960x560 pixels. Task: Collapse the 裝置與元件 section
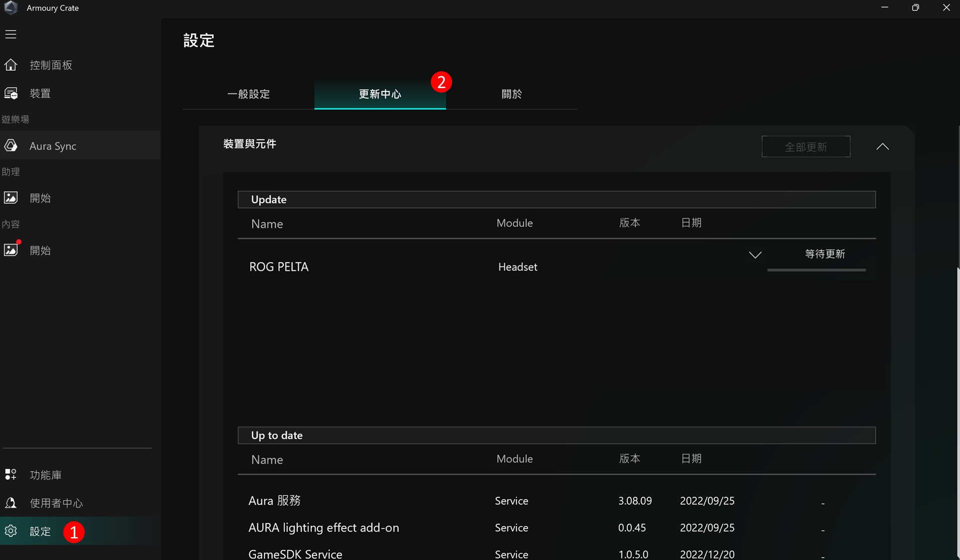[x=882, y=146]
